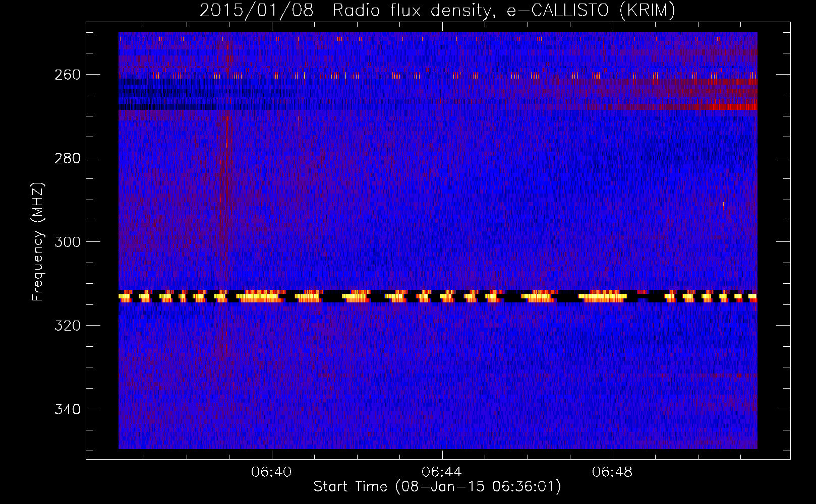Click the 'e-CALLISTO (KRIM)' title text
Screen dimensions: 816x504
pyautogui.click(x=591, y=11)
